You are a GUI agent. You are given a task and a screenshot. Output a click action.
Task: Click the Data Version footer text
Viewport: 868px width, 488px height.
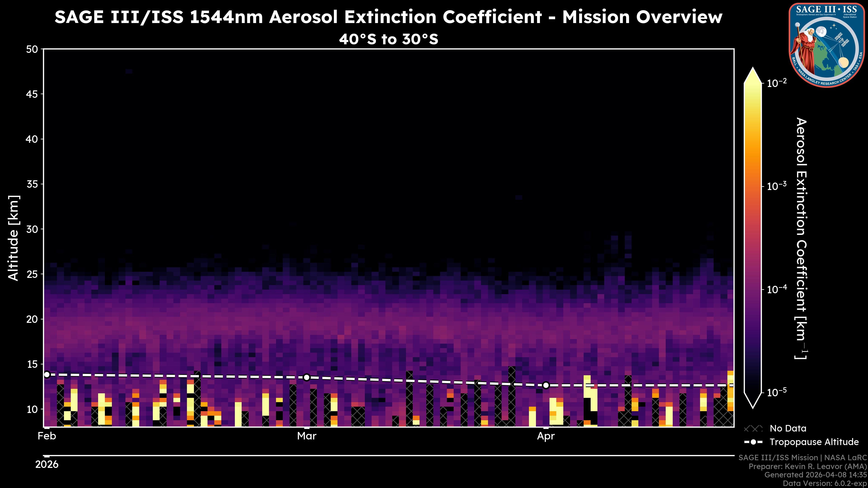click(x=825, y=484)
